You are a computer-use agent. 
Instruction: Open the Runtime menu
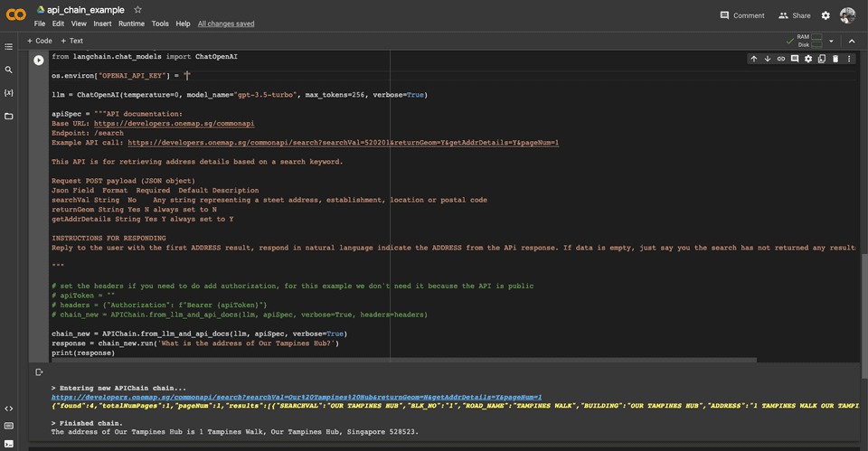coord(131,23)
